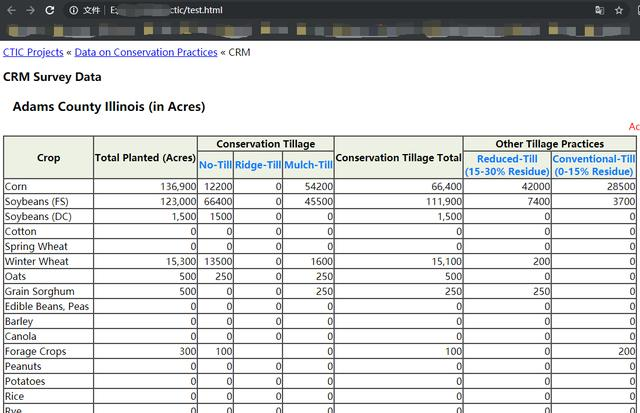
Task: Click Winter Wheat total planted 15,300
Action: pyautogui.click(x=181, y=261)
